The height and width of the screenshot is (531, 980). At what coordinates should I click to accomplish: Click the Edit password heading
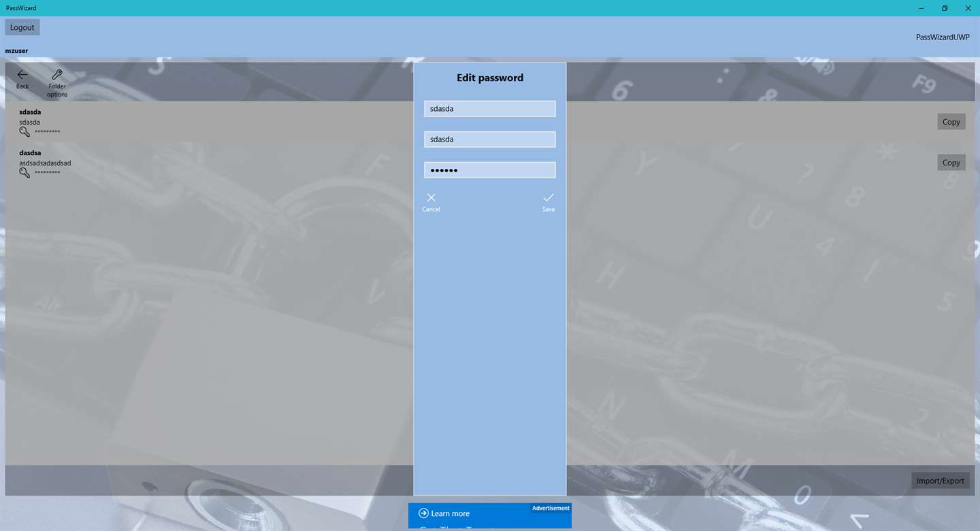(490, 78)
